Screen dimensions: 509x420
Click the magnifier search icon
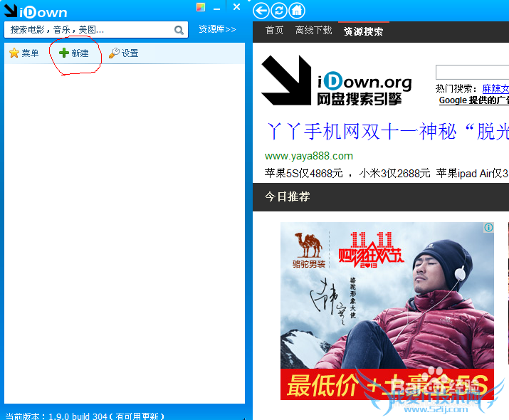[x=179, y=30]
